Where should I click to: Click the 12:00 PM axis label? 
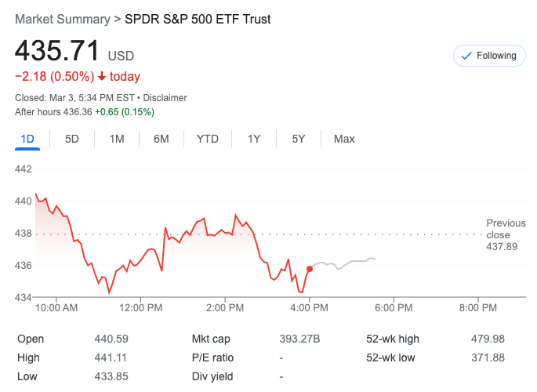140,308
